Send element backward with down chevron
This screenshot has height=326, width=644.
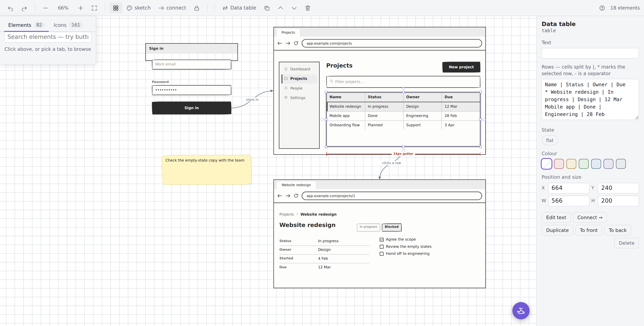[294, 8]
